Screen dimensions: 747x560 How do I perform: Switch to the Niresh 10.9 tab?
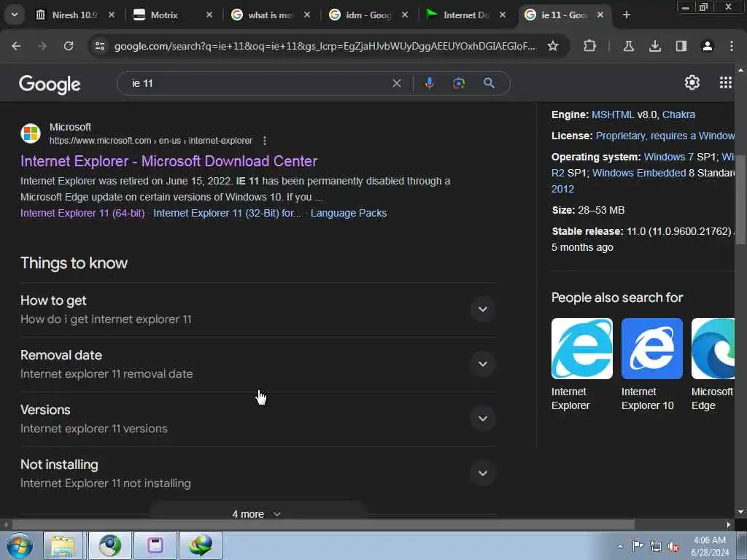point(75,15)
